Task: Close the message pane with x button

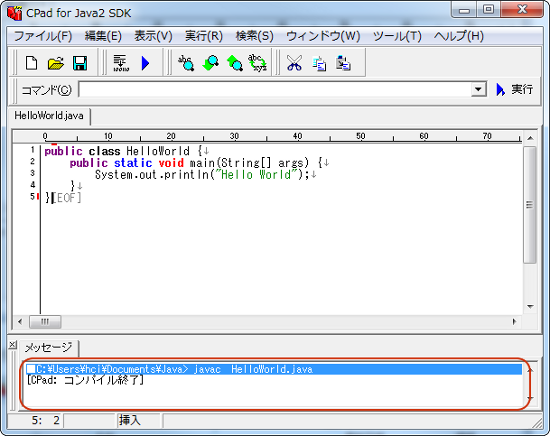Action: click(x=12, y=345)
